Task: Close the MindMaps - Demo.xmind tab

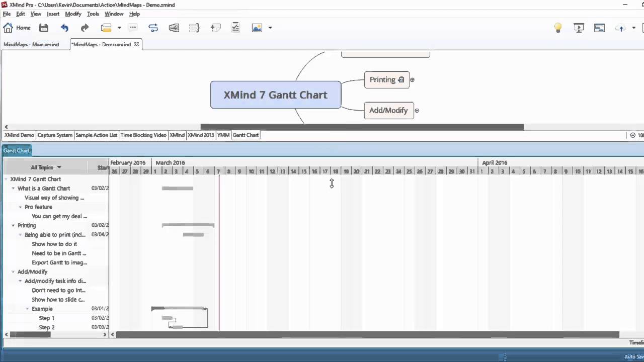Action: [x=136, y=44]
